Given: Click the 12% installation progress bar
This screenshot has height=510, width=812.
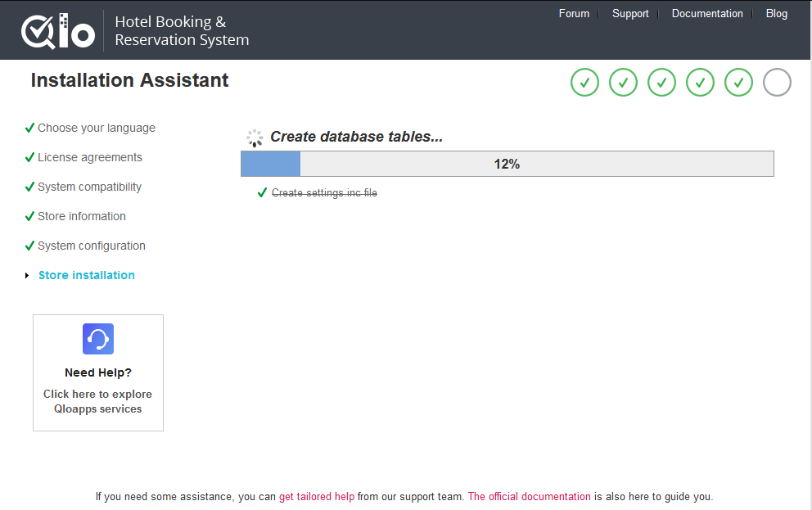Looking at the screenshot, I should coord(507,164).
